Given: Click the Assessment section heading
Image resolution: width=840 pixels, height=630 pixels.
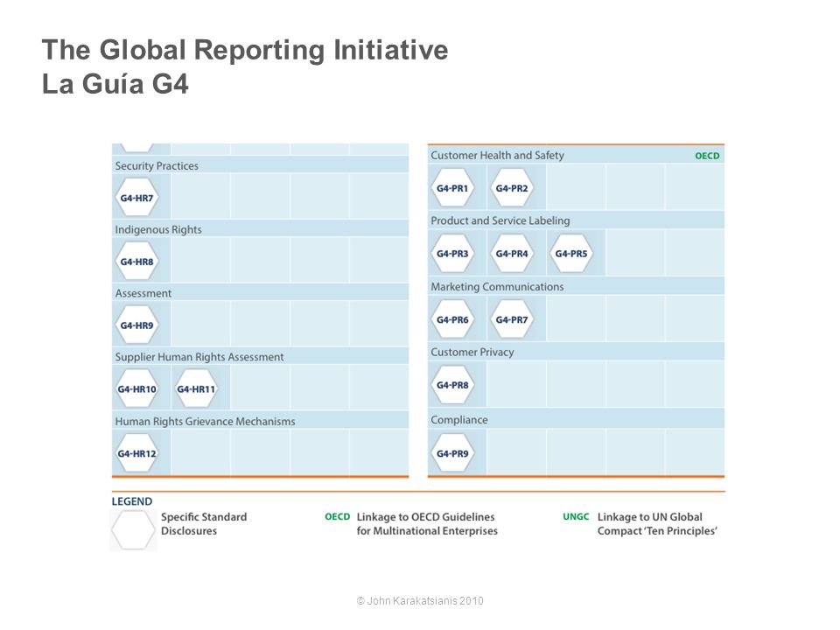Looking at the screenshot, I should [x=143, y=294].
